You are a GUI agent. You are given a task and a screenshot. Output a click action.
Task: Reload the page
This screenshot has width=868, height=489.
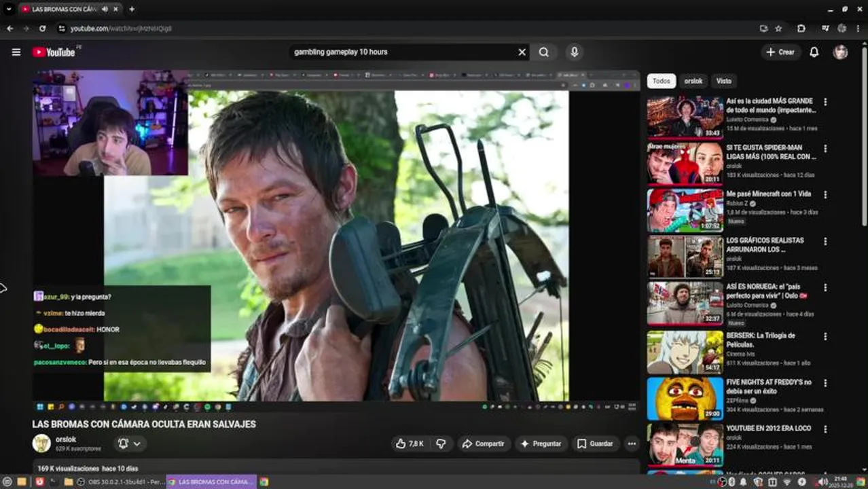pos(42,29)
